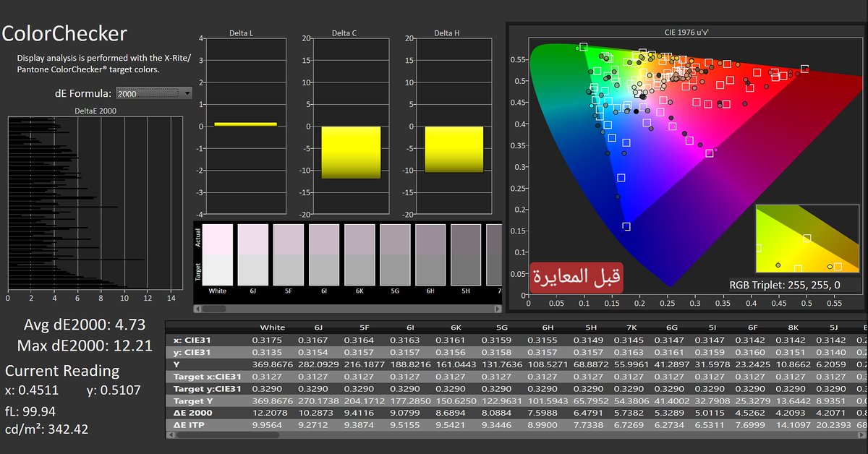This screenshot has height=454, width=868.
Task: Click the '5F' column header in table
Action: (x=364, y=327)
